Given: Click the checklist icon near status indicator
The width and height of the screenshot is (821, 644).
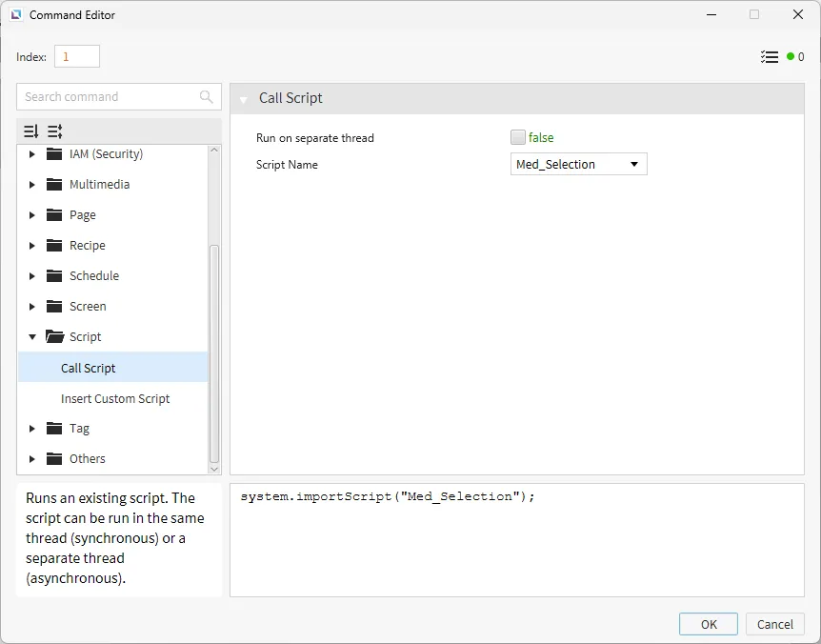Looking at the screenshot, I should [x=770, y=57].
